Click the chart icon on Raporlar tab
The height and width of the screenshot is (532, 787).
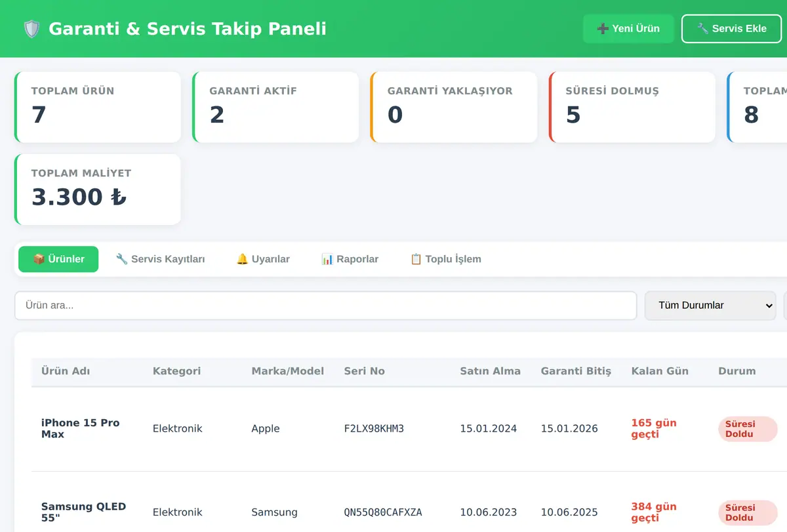[x=327, y=259]
